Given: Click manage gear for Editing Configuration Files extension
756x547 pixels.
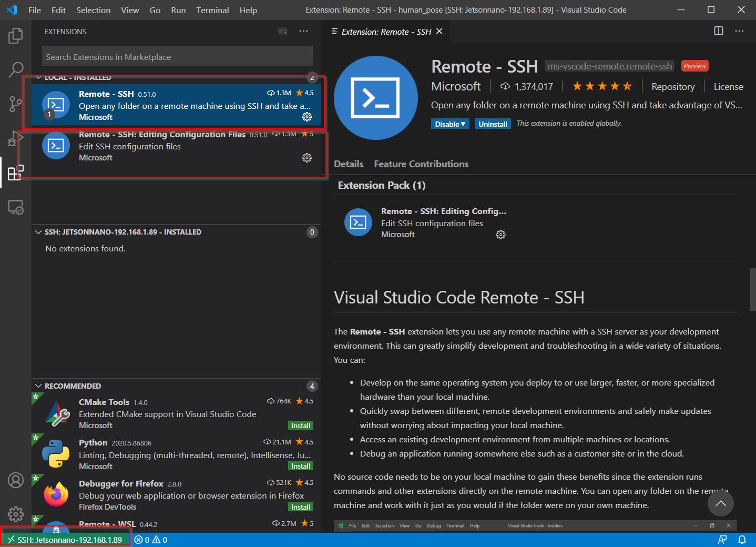Looking at the screenshot, I should [x=307, y=158].
